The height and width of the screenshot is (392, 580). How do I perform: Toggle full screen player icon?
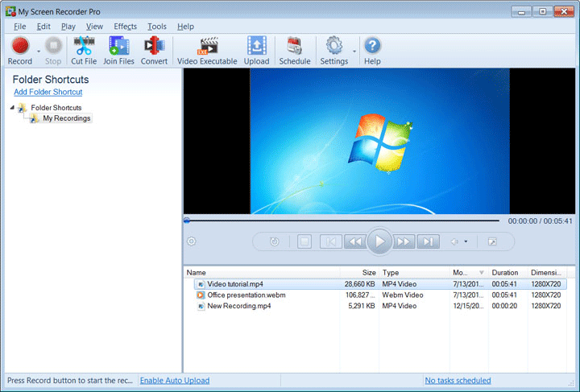point(492,241)
